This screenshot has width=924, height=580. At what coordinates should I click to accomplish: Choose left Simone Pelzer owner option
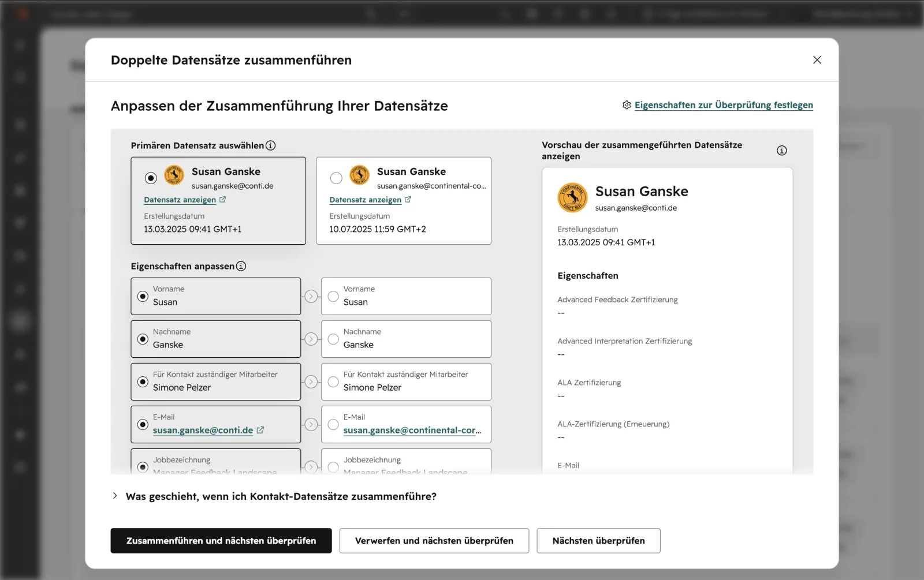tap(143, 381)
